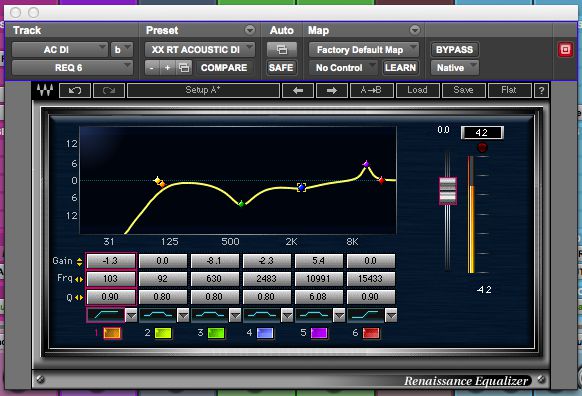
Task: Click band 4 bell filter shape icon
Action: (x=262, y=315)
